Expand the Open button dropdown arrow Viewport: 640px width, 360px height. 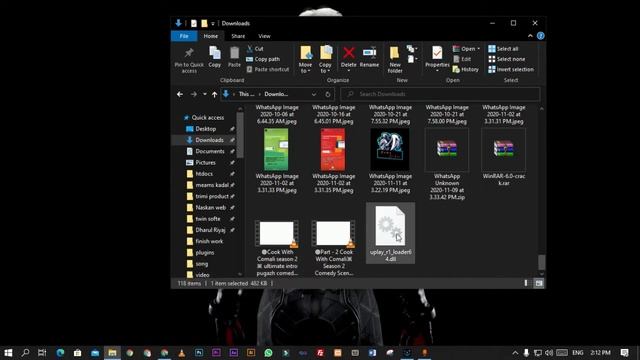(x=478, y=49)
